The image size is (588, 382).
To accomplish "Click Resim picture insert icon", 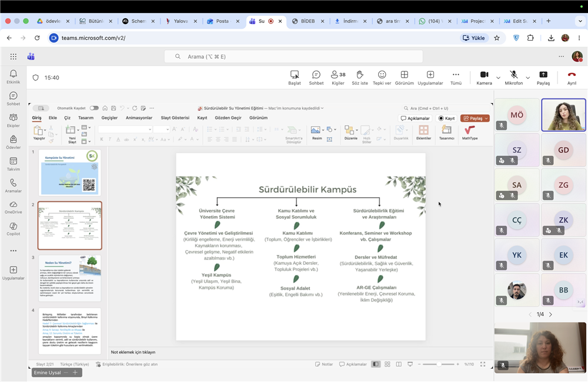I will coord(316,130).
